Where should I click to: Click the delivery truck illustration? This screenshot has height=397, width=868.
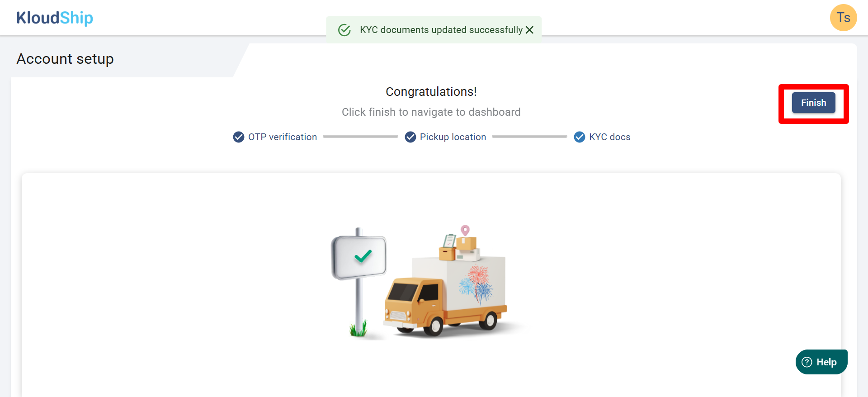[x=445, y=283]
